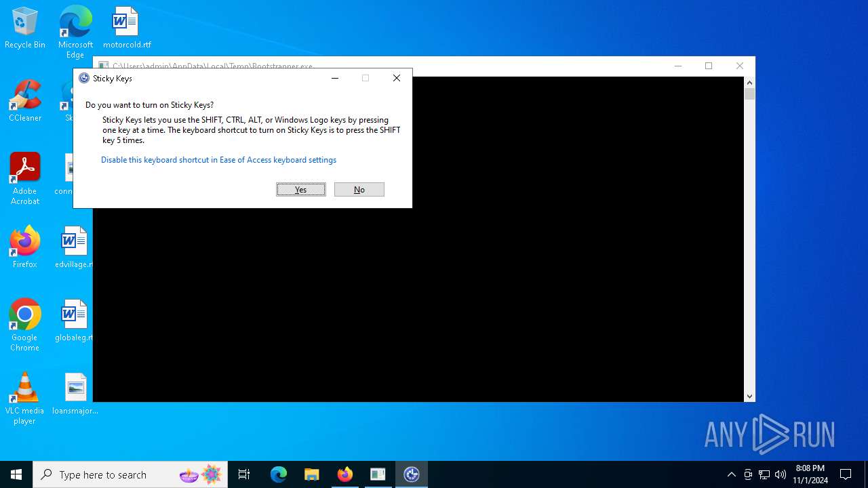Open network status tray icon
The image size is (868, 488).
coord(764,474)
